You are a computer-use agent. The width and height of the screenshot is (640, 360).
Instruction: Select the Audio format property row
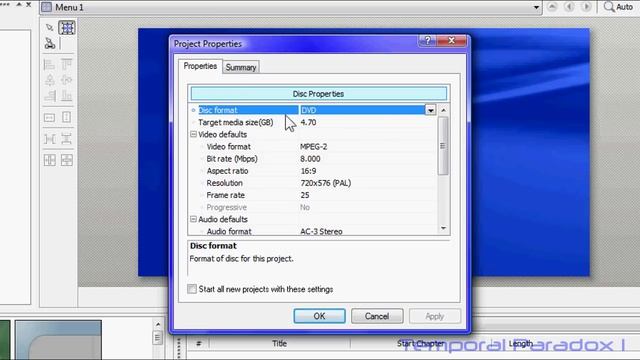pyautogui.click(x=229, y=231)
